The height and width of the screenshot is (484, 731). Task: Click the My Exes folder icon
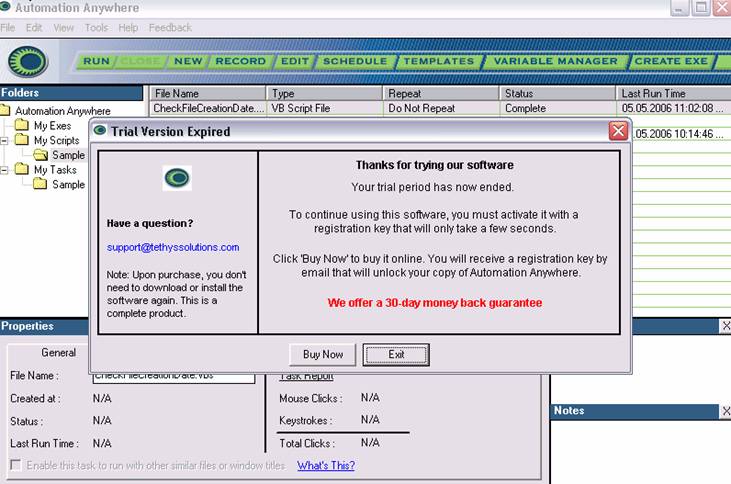[21, 124]
